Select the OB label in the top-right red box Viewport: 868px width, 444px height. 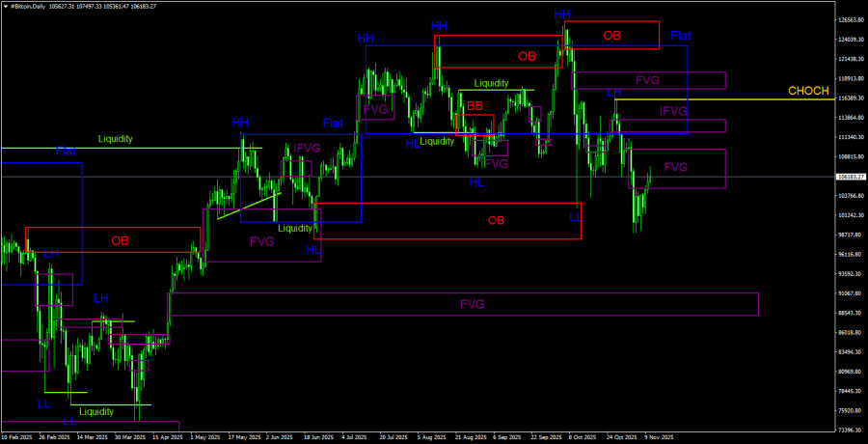click(611, 36)
